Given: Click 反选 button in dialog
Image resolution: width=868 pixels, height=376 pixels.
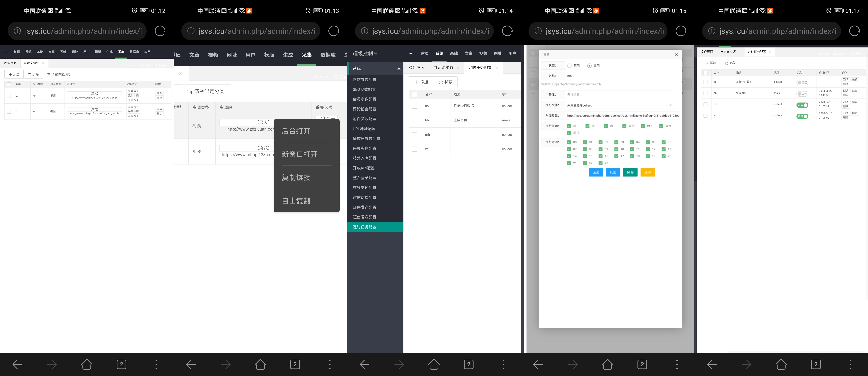Looking at the screenshot, I should click(613, 173).
